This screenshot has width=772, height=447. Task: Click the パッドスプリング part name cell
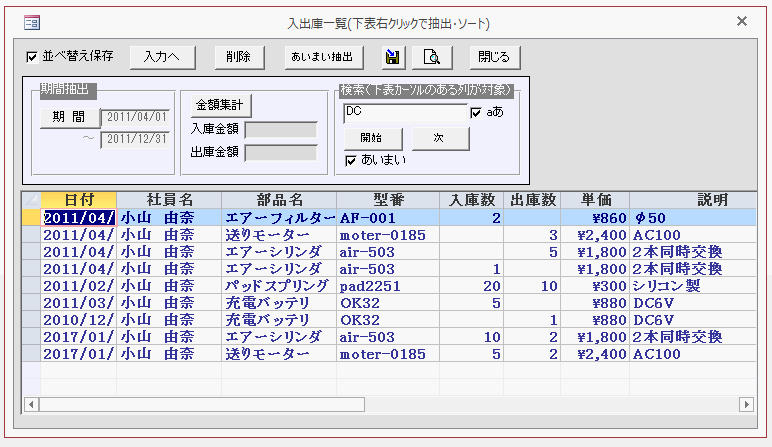pos(279,286)
